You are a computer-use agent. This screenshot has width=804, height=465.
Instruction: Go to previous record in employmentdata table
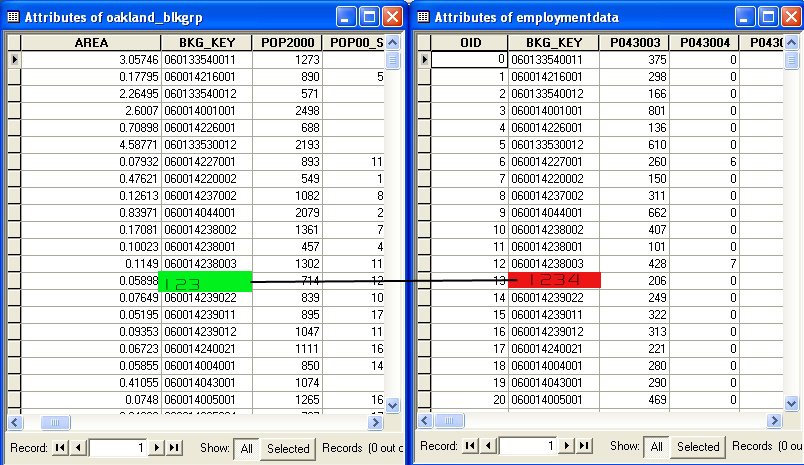(488, 446)
